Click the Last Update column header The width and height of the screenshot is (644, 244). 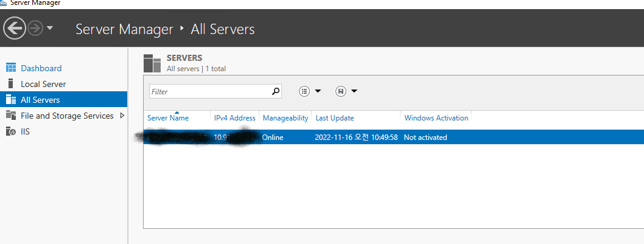pos(334,118)
